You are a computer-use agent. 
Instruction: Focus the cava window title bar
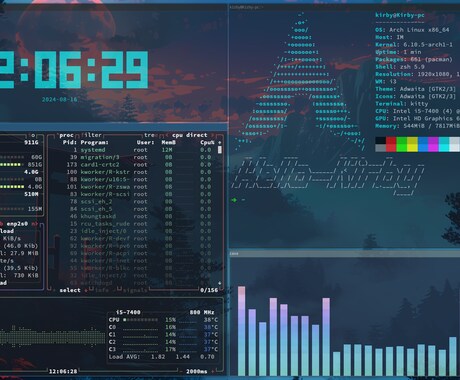point(345,254)
